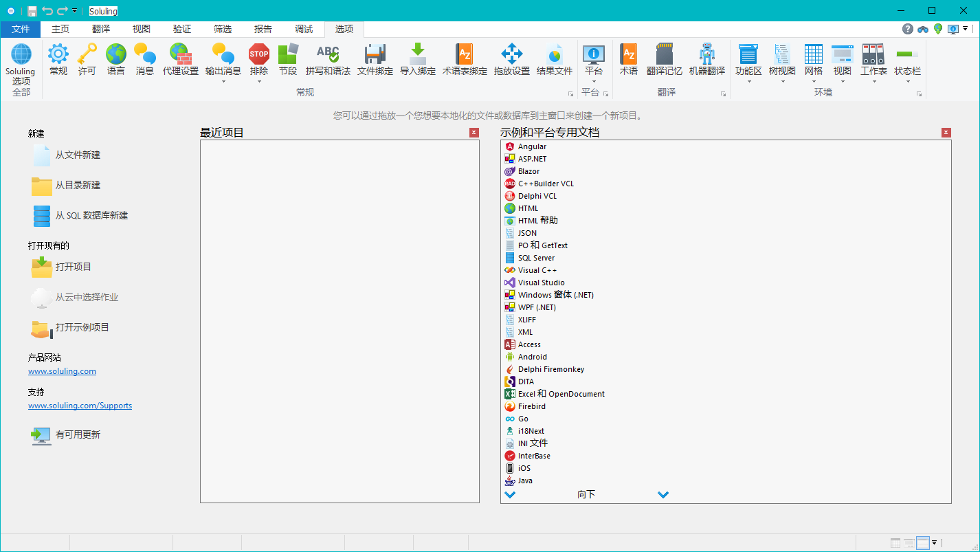Open status bar view options arrow
This screenshot has height=552, width=980.
click(934, 543)
